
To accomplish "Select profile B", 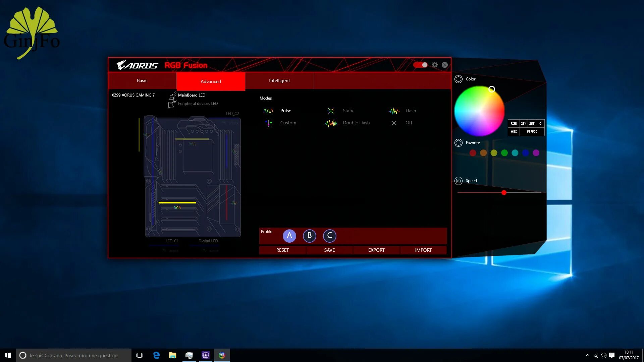I will click(309, 236).
